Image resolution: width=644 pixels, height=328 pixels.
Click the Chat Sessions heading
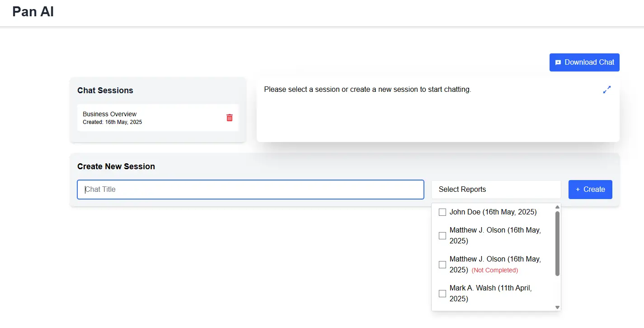pyautogui.click(x=105, y=90)
